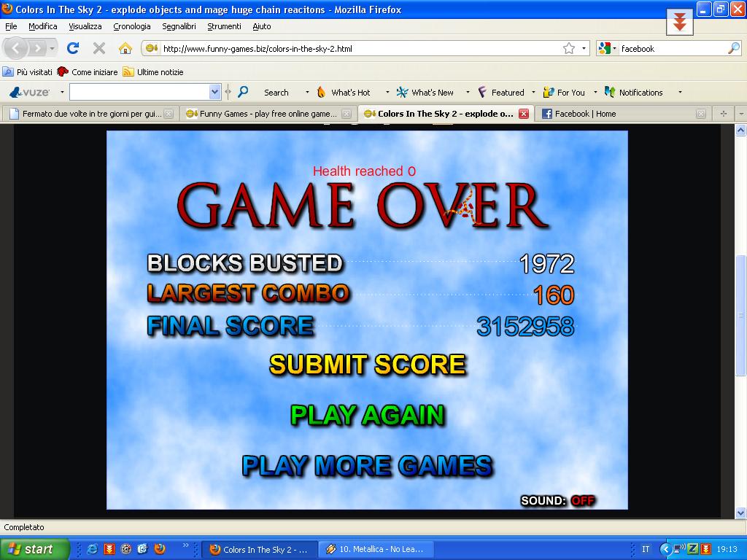This screenshot has height=560, width=747.
Task: Click the For You toolbar icon
Action: [x=549, y=93]
